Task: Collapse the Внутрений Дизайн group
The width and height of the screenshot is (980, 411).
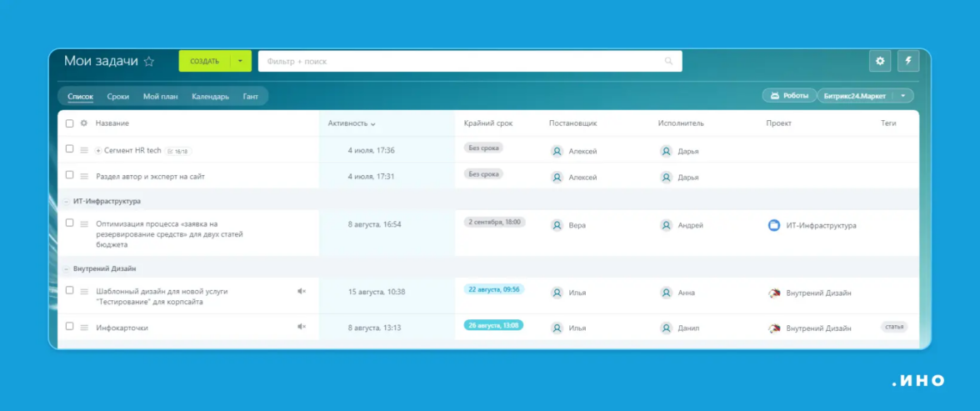Action: coord(67,269)
